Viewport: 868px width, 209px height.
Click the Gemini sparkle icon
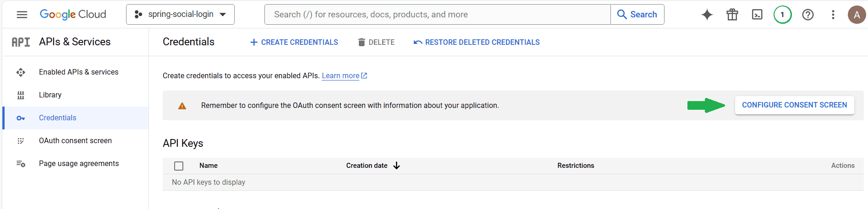[707, 15]
